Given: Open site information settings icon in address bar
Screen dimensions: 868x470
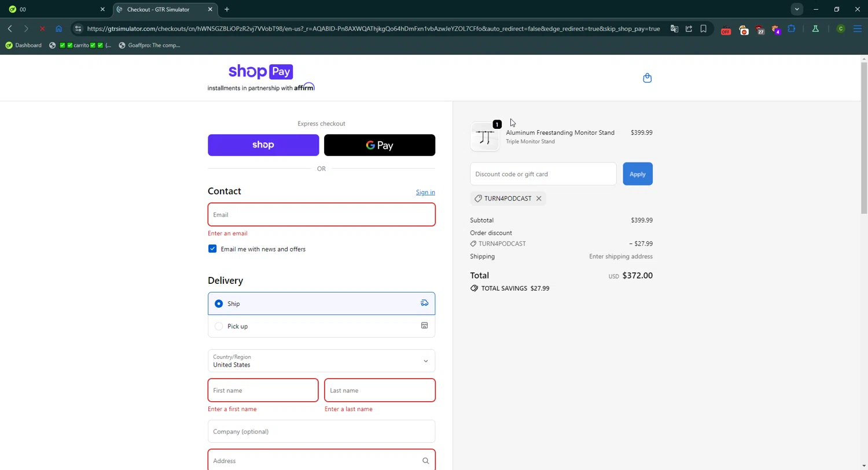Looking at the screenshot, I should (78, 28).
